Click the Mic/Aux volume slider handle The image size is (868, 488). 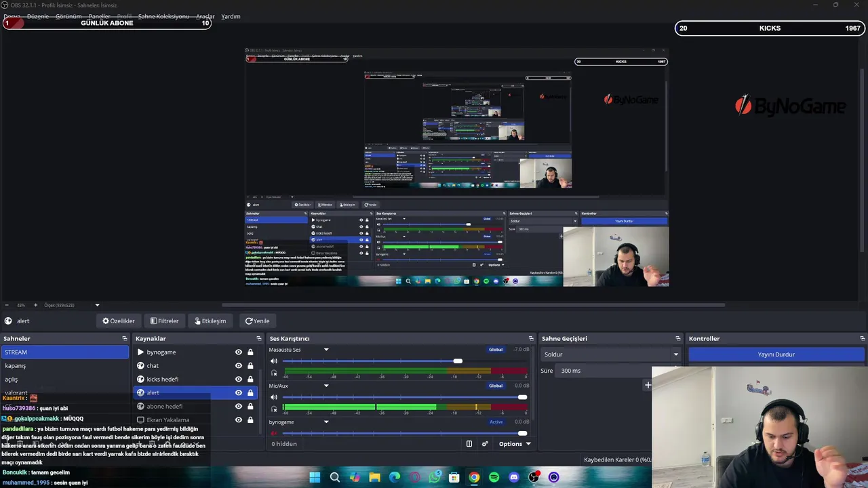pos(522,397)
